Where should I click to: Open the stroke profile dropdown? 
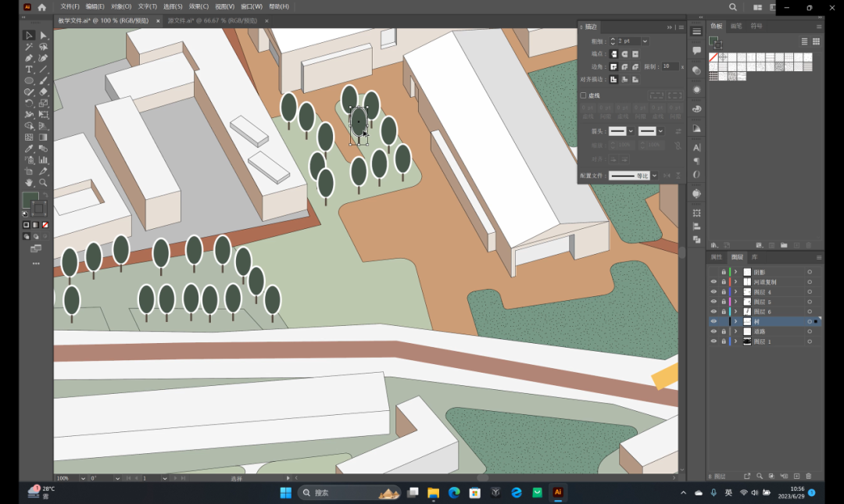coord(655,176)
